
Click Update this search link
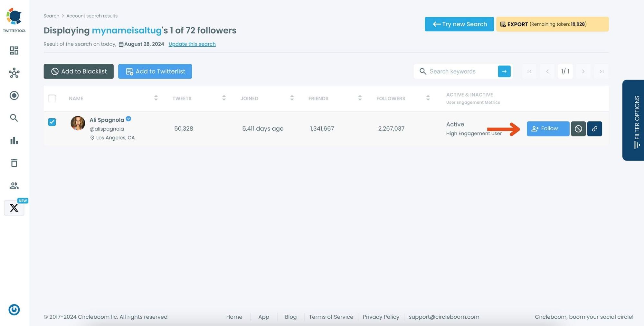tap(192, 44)
